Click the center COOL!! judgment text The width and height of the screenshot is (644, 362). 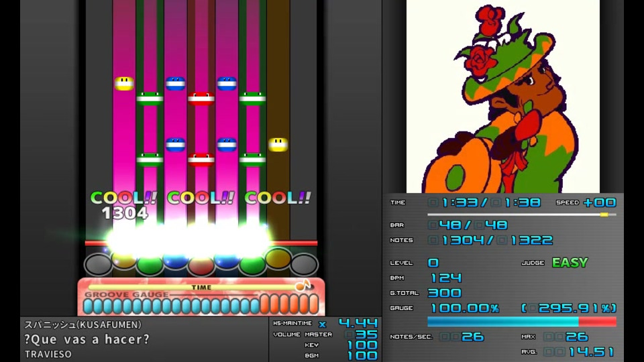click(x=201, y=198)
